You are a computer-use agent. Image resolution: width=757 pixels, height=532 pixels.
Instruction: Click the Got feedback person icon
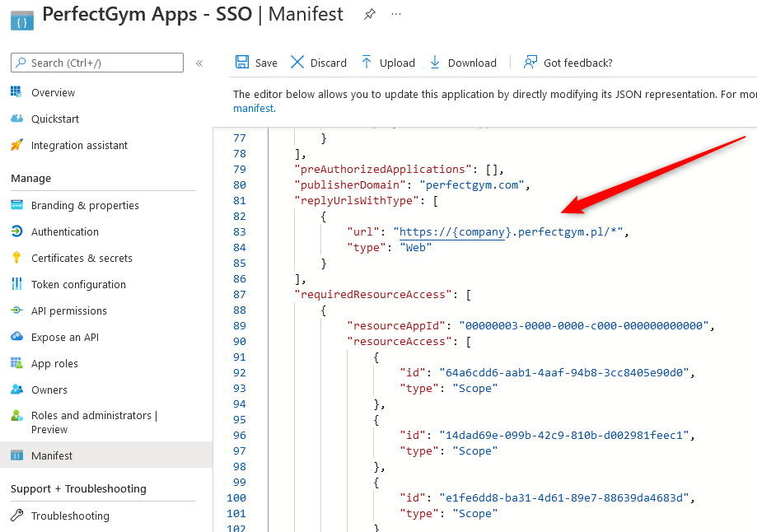530,63
